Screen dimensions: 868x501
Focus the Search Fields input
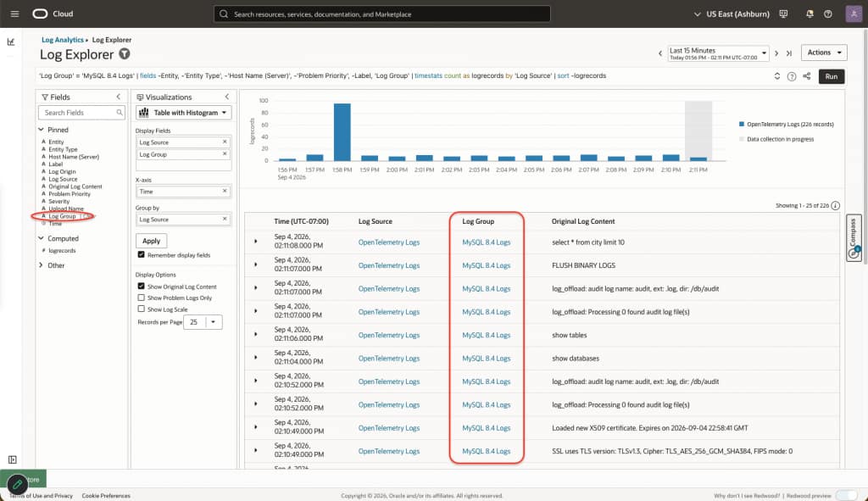(x=81, y=113)
